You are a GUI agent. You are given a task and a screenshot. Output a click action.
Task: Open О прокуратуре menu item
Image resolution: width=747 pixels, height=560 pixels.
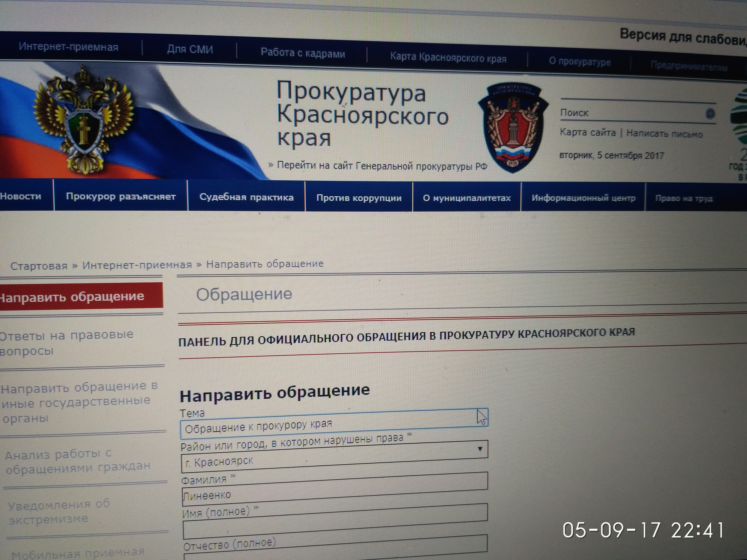point(579,61)
